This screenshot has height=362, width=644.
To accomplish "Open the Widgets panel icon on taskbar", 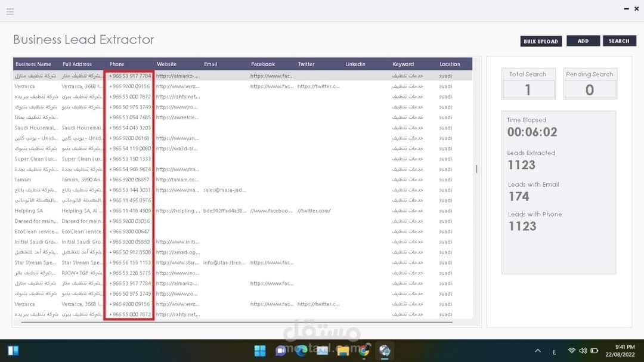I will pos(13,351).
